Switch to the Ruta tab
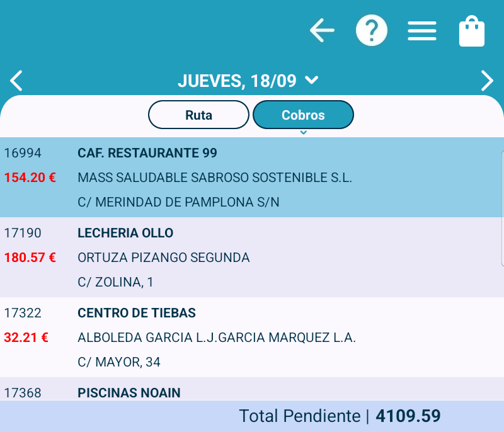The height and width of the screenshot is (432, 504). tap(198, 115)
